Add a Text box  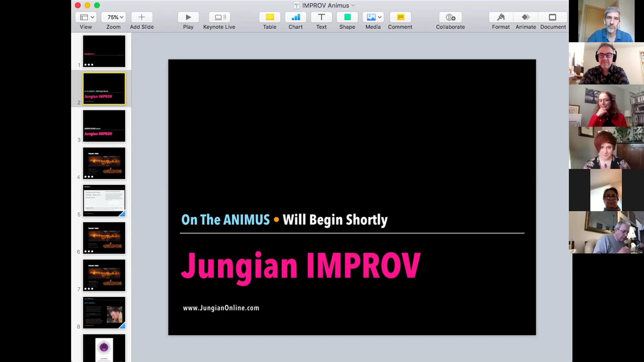pyautogui.click(x=321, y=17)
